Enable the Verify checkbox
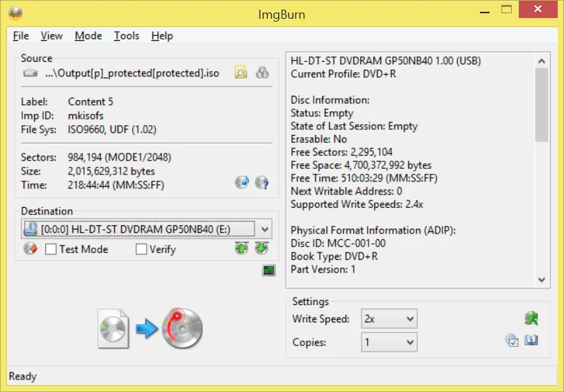564x392 pixels. tap(141, 249)
